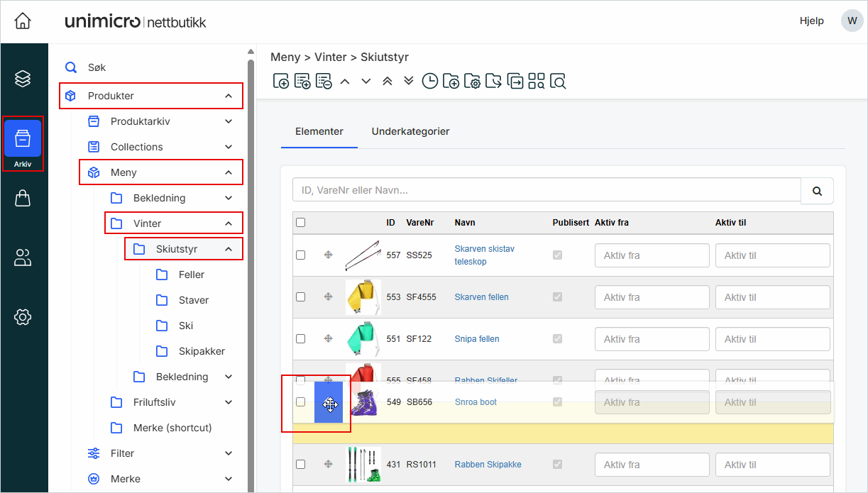The width and height of the screenshot is (868, 493).
Task: Open the shopping bag section in sidebar
Action: click(23, 199)
